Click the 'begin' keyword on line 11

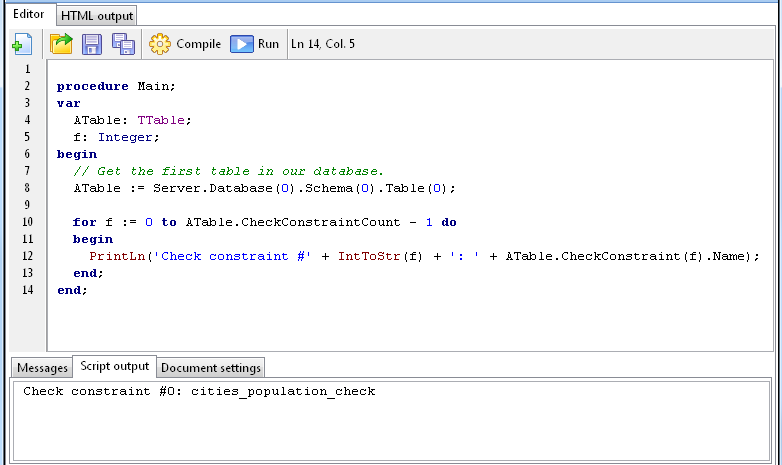click(93, 239)
